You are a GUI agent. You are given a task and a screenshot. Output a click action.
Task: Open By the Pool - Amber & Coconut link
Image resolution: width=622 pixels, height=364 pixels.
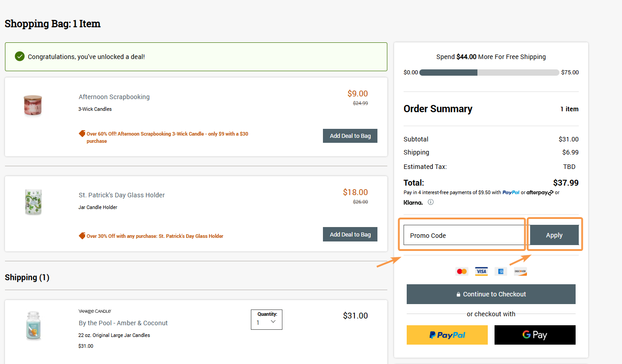123,323
